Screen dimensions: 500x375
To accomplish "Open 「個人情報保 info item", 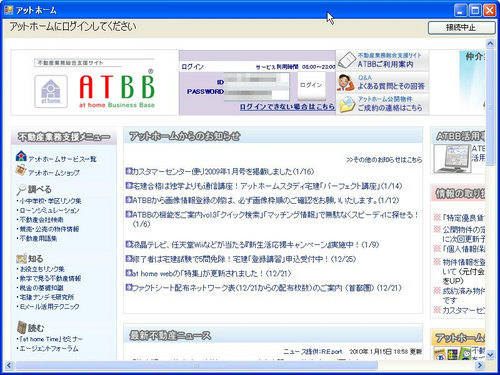I will (463, 249).
